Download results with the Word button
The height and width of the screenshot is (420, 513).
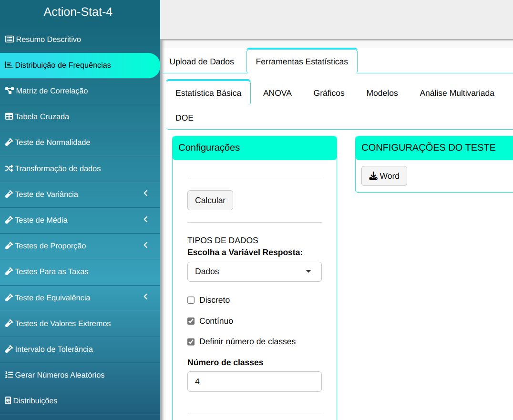click(x=384, y=176)
